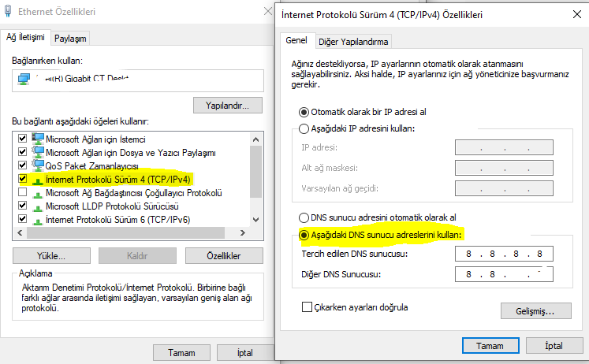589x364 pixels.
Task: Click the Gelişmiş button
Action: click(535, 311)
